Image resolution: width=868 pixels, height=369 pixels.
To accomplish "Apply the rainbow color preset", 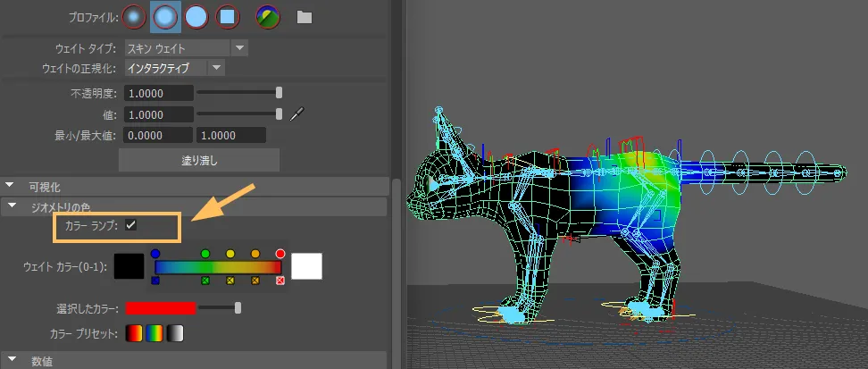I will (154, 333).
